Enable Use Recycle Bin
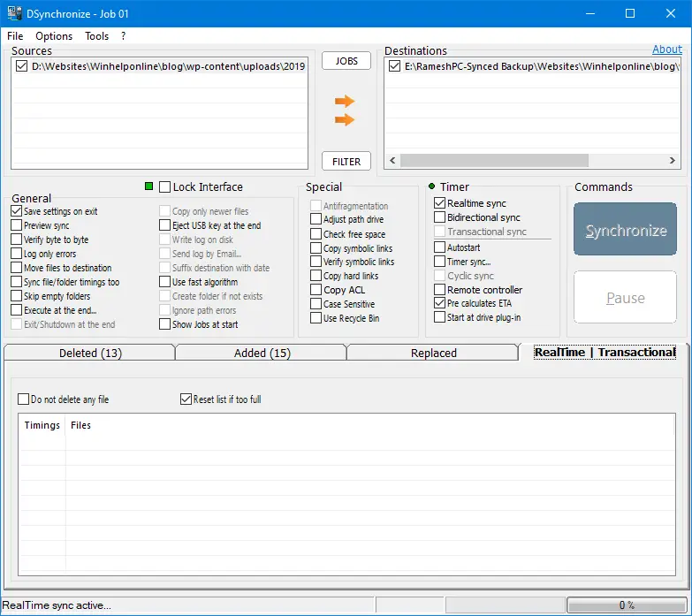 [x=316, y=317]
